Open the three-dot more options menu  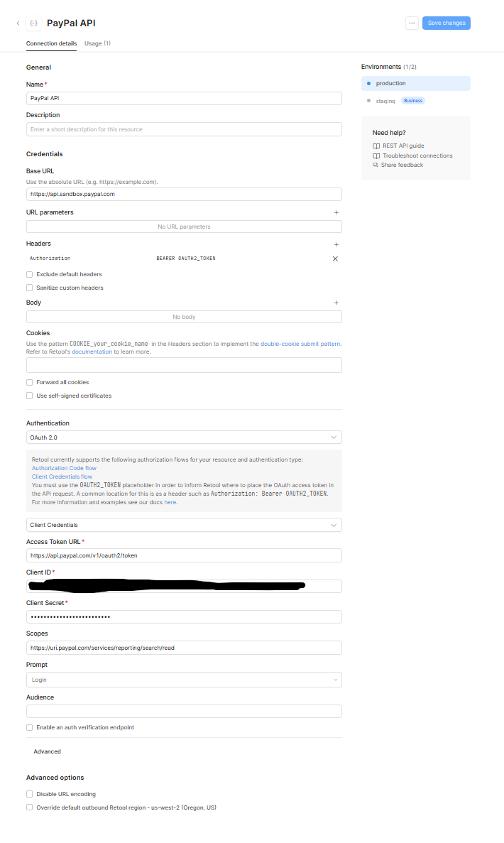pos(412,23)
